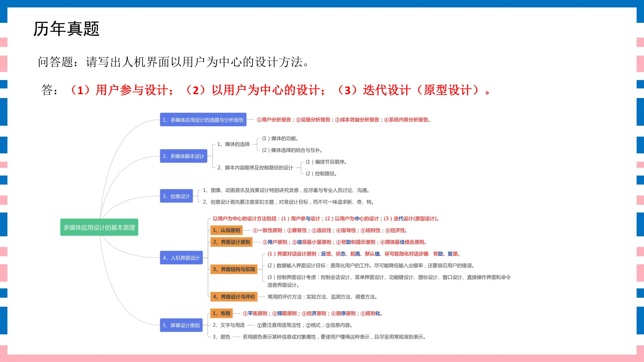This screenshot has height=362, width=644.
Task: Select node 2、多媒体脚本设计
Action: click(x=184, y=156)
